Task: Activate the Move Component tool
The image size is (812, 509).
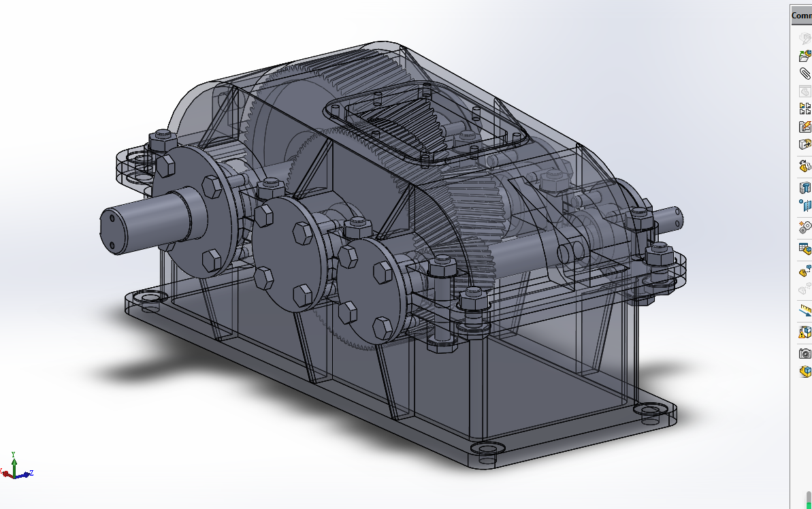Action: (x=805, y=144)
